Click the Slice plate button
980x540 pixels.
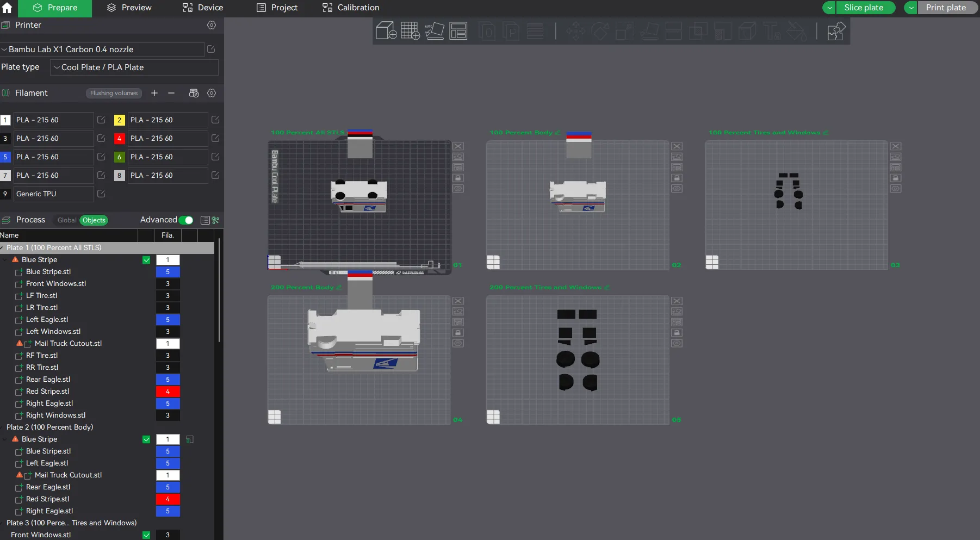864,8
